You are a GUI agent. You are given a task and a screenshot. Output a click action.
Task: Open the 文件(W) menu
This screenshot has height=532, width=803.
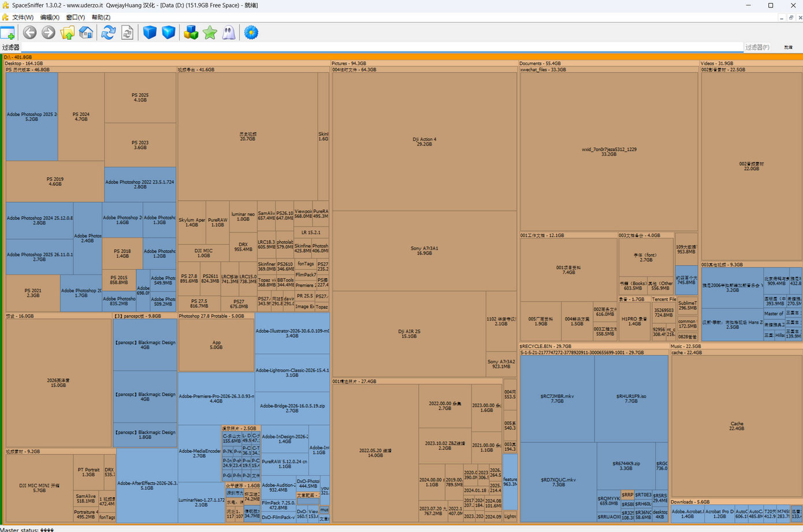(x=23, y=17)
